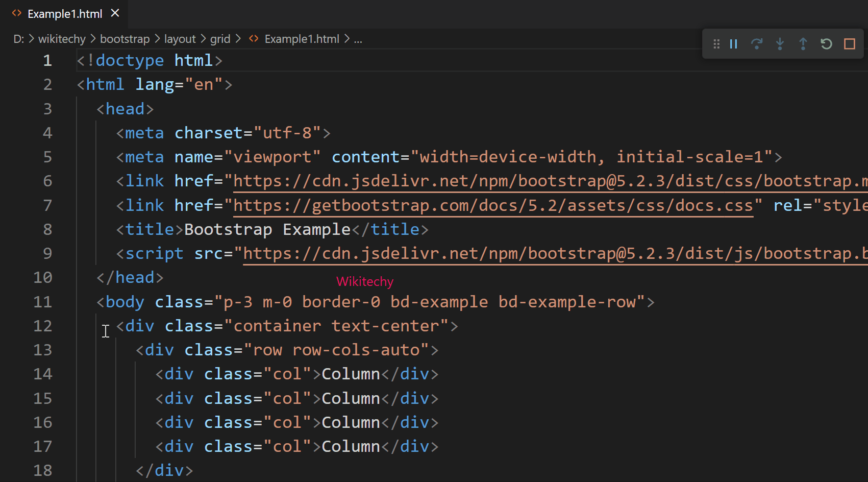Screen dimensions: 868x482
Task: Open the wikitechy breadcrumb folder
Action: (x=62, y=39)
